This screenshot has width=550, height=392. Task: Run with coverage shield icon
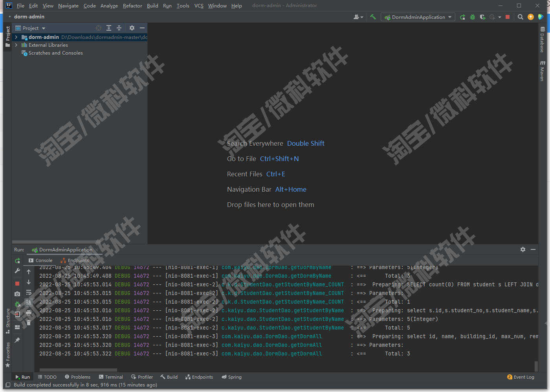click(x=482, y=17)
